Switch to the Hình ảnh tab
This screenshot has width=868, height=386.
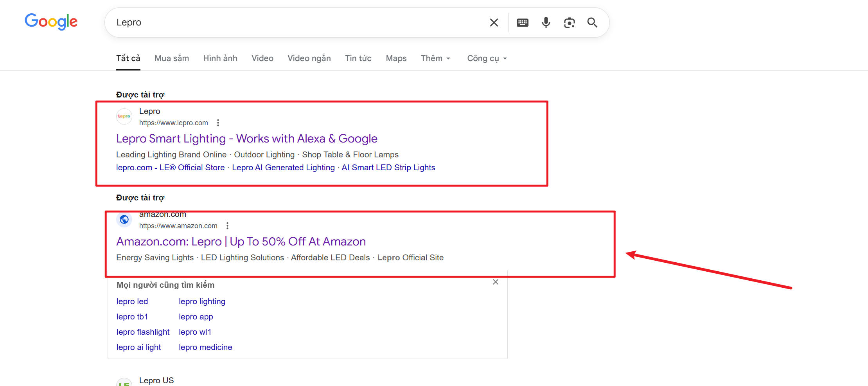220,58
